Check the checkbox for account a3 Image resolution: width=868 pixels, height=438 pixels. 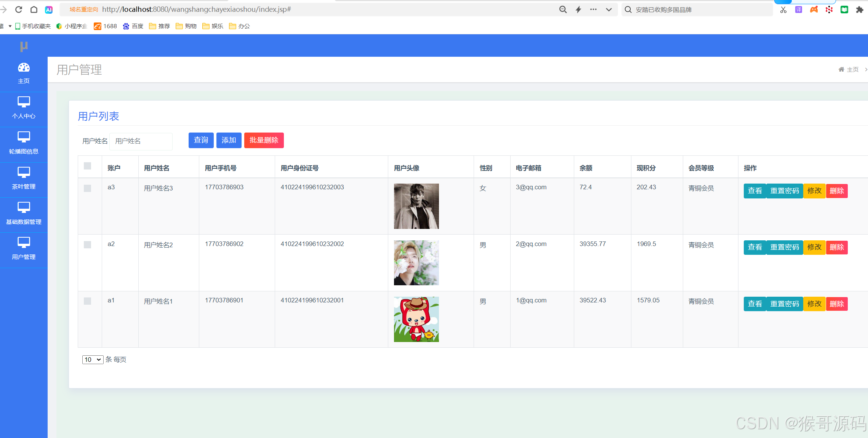pos(87,188)
